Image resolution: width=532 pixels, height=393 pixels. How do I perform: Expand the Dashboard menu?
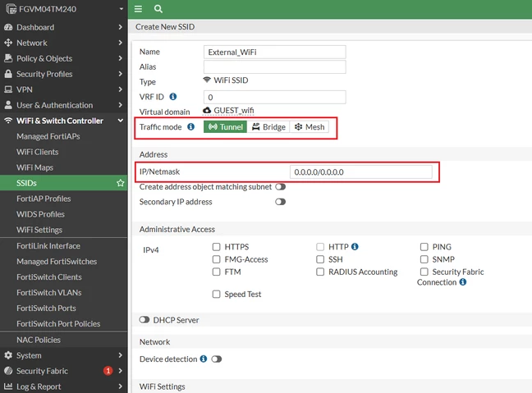64,27
